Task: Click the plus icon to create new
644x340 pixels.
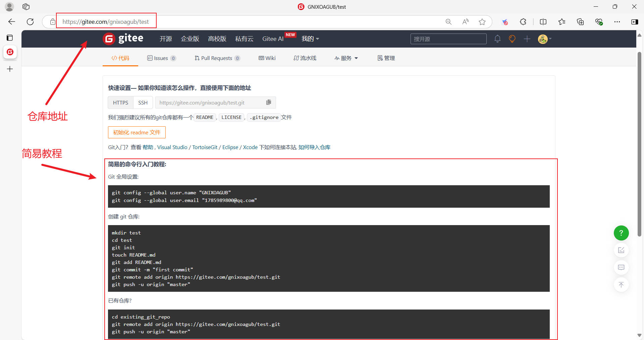Action: [527, 39]
